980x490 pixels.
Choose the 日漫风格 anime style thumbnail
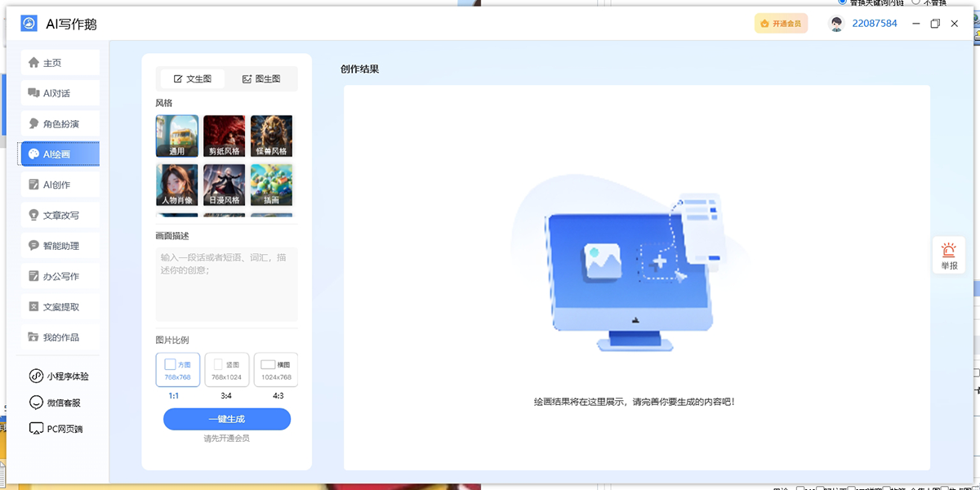pyautogui.click(x=224, y=185)
